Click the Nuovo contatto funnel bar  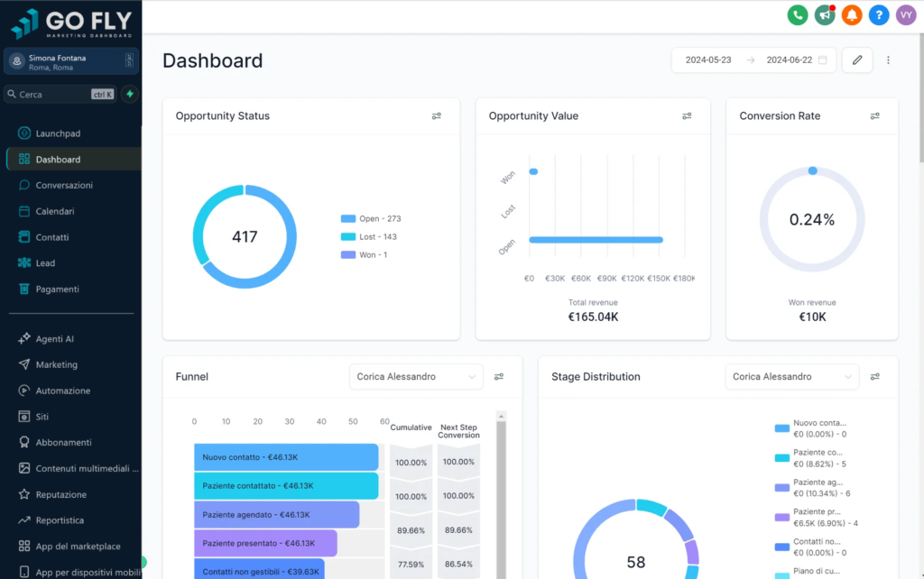285,457
